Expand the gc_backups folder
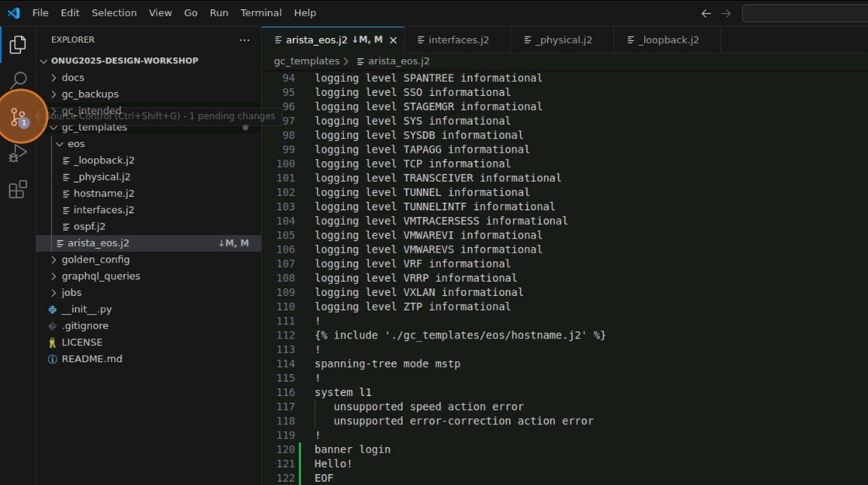The image size is (868, 485). pyautogui.click(x=90, y=95)
